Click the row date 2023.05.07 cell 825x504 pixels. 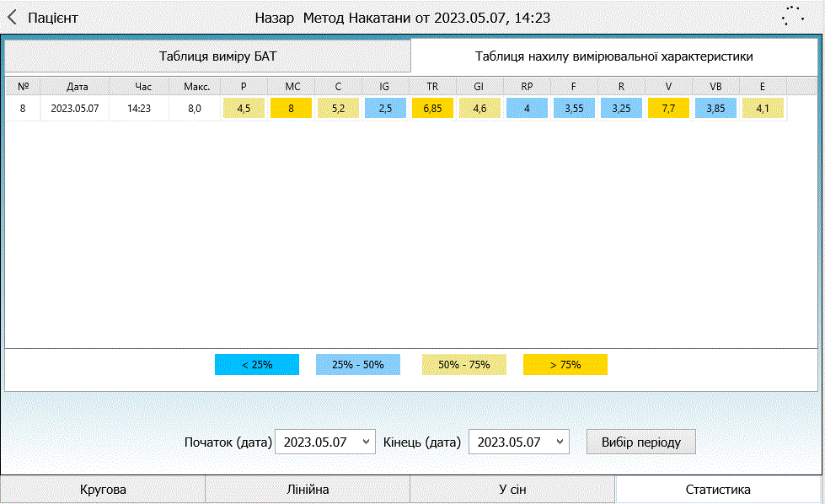pos(75,108)
